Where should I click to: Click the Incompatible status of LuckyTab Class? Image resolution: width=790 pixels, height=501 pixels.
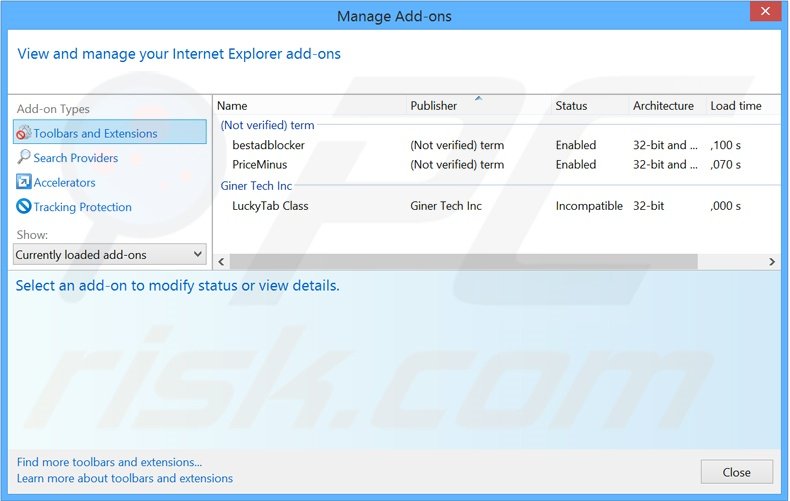pos(589,206)
